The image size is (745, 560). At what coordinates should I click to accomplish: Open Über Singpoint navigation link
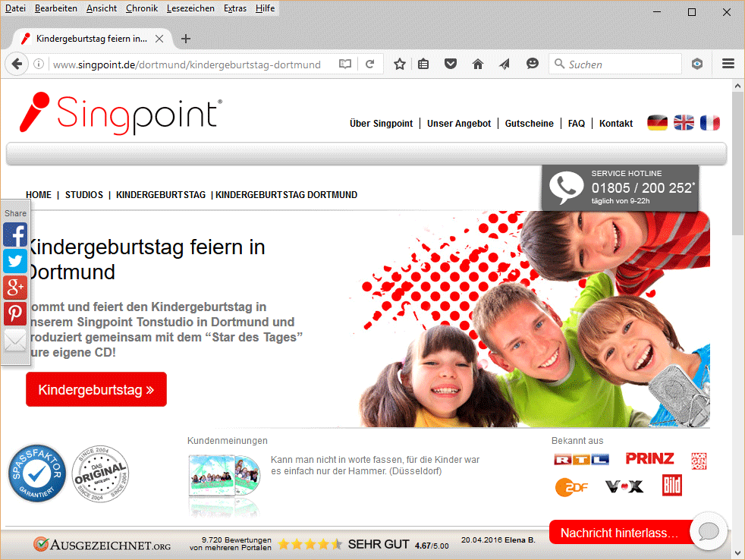tap(381, 124)
